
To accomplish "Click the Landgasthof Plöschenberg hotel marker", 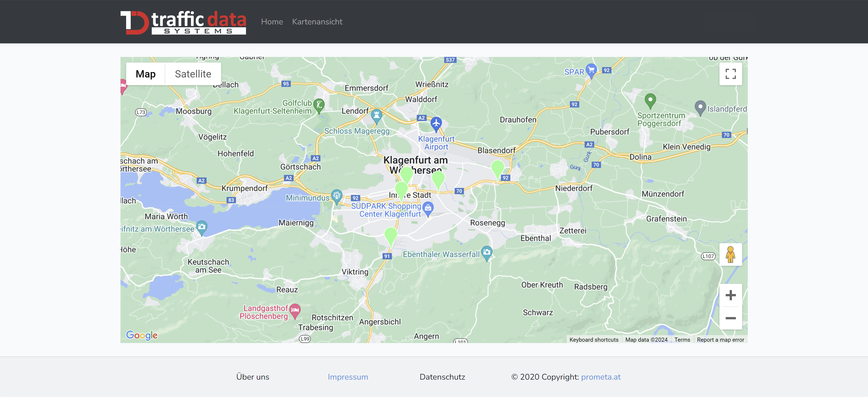I will [295, 310].
